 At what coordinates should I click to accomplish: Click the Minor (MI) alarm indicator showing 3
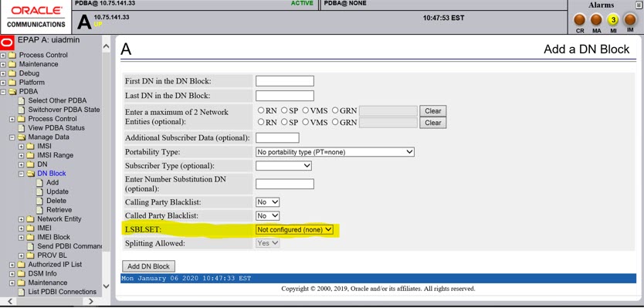click(x=613, y=19)
